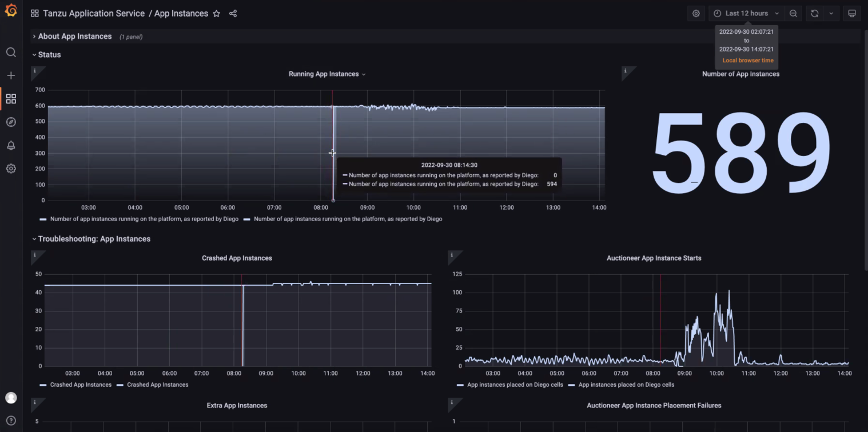
Task: Click the Create plus icon in sidebar
Action: coord(11,75)
